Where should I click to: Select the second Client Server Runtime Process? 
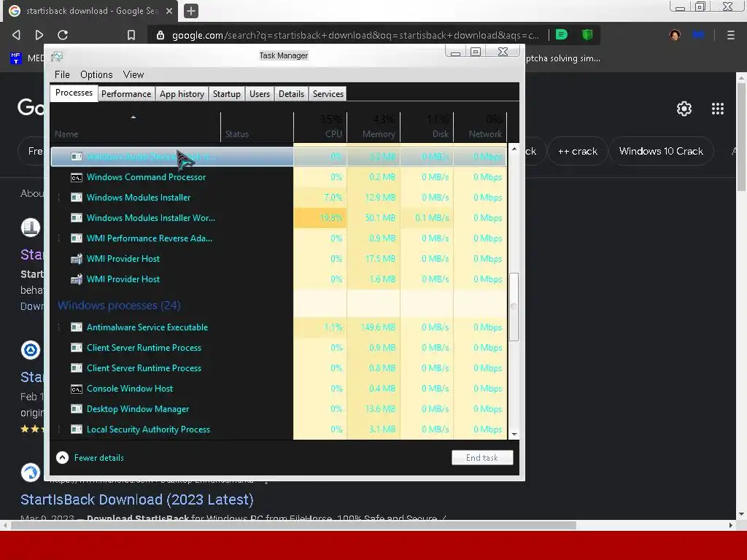click(x=278, y=368)
